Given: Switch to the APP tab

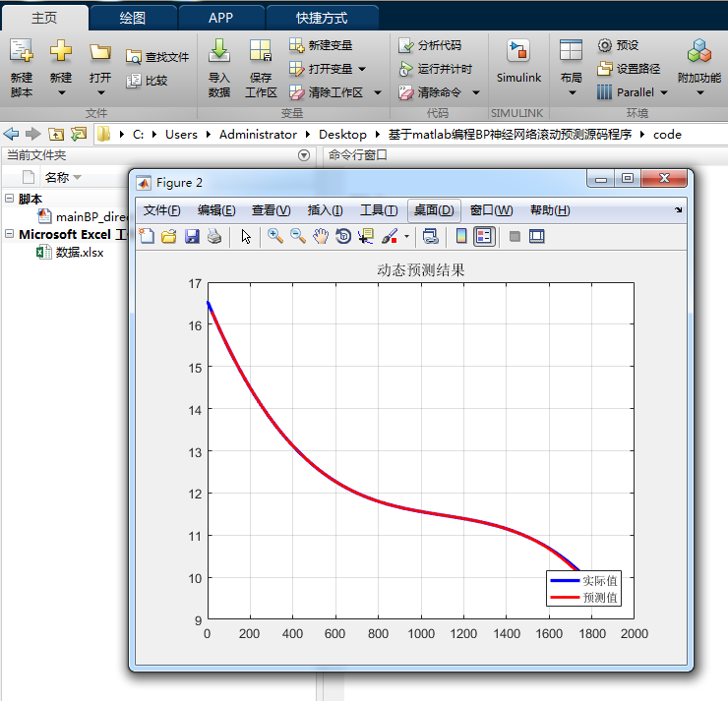Looking at the screenshot, I should [x=221, y=18].
